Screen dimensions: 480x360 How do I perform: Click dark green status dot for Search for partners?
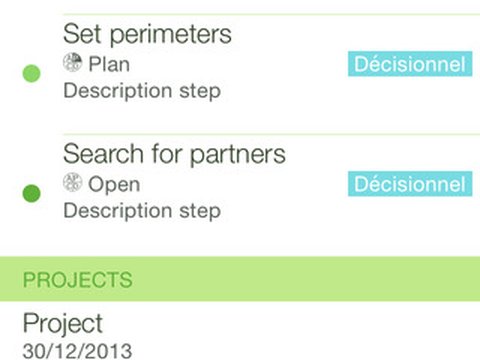(x=31, y=193)
